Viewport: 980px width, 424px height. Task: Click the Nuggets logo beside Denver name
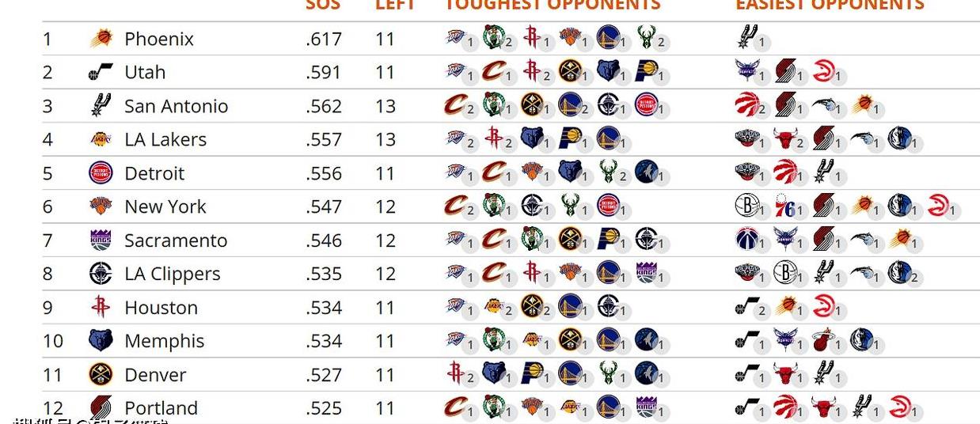101,374
